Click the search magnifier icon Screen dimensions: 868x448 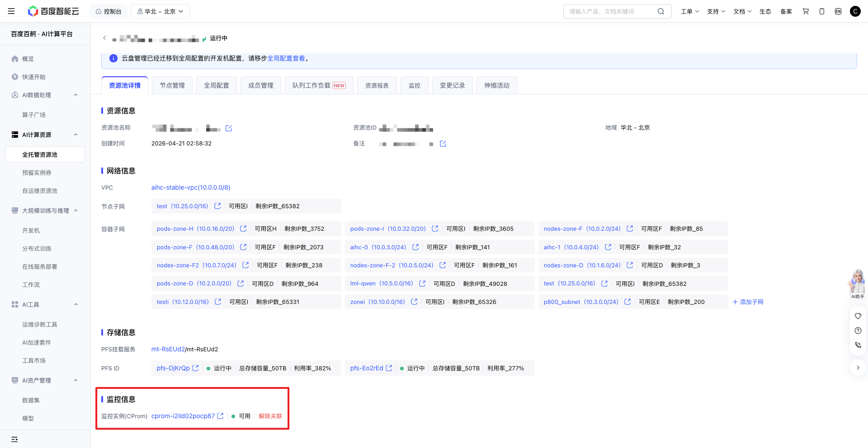[x=661, y=11]
